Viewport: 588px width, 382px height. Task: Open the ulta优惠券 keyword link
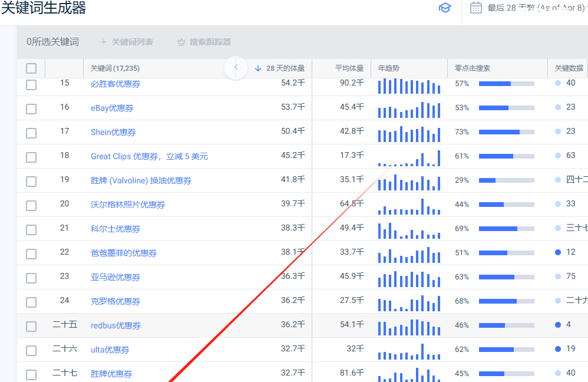[110, 350]
